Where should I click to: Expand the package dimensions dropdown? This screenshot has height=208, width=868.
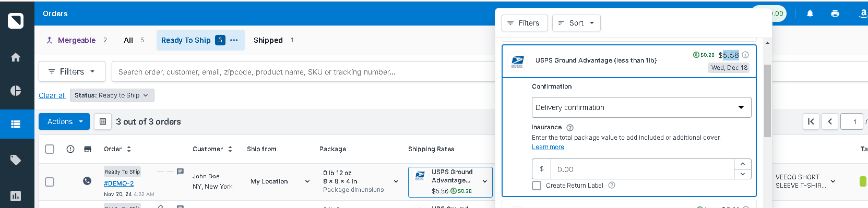(396, 181)
